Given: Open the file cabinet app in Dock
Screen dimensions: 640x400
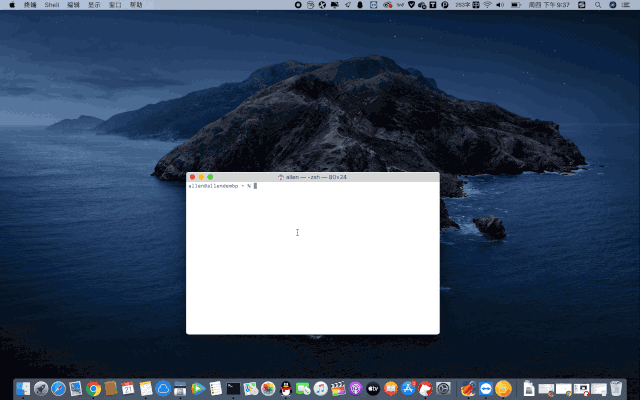Looking at the screenshot, I should 180,388.
